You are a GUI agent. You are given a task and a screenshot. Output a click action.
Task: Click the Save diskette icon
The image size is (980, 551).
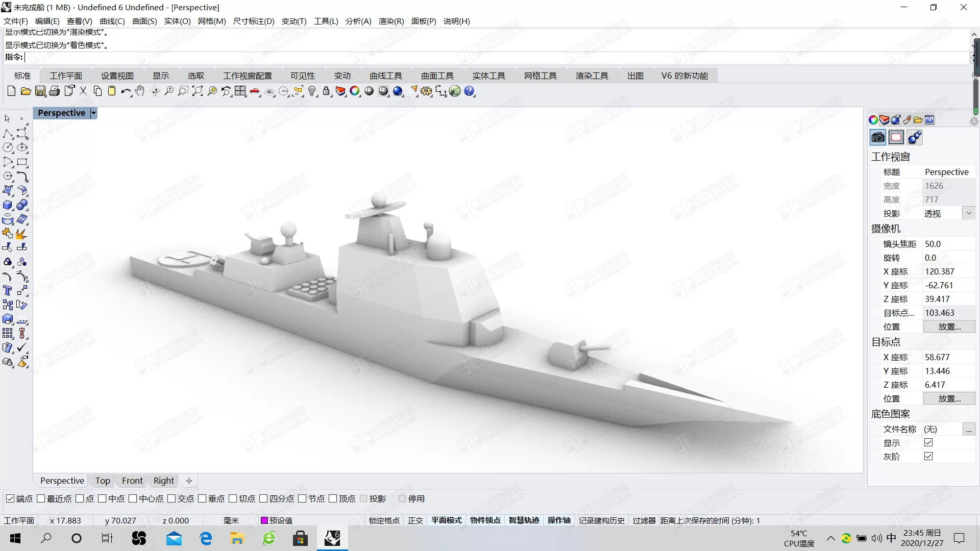tap(40, 91)
